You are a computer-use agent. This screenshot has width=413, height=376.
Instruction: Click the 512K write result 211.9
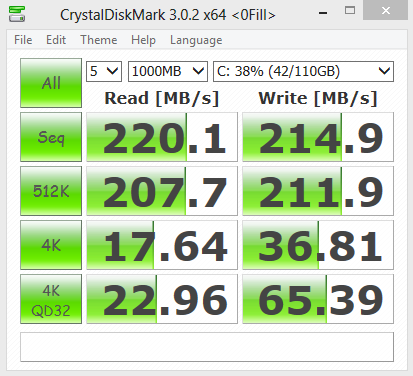pyautogui.click(x=318, y=191)
